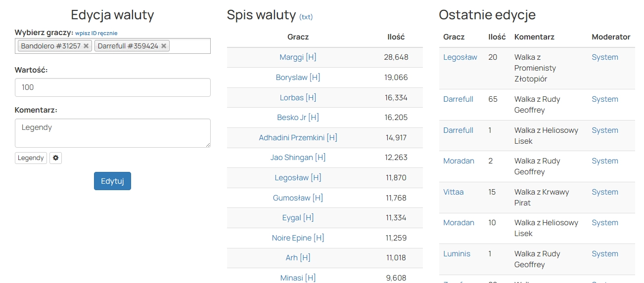Open Marggi [H] player profile
644x283 pixels.
(298, 57)
